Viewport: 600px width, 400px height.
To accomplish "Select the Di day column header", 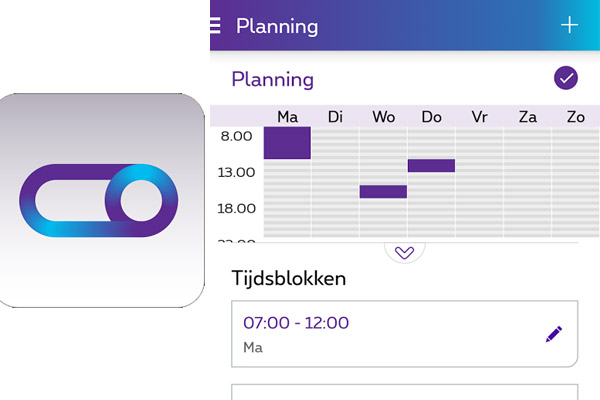I will [x=335, y=117].
